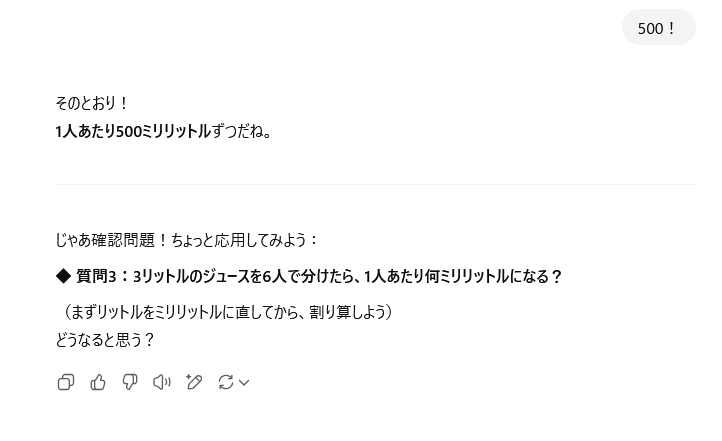Image resolution: width=722 pixels, height=441 pixels.
Task: Click the bold "質問3" label
Action: (96, 276)
